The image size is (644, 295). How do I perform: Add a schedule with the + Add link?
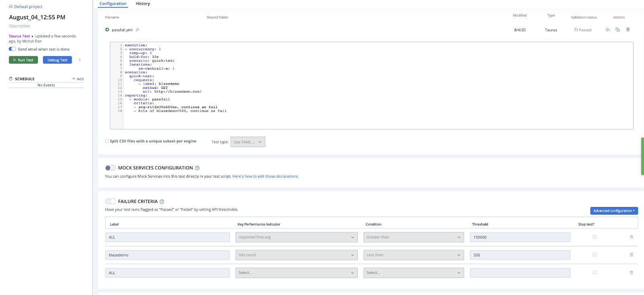pyautogui.click(x=78, y=79)
